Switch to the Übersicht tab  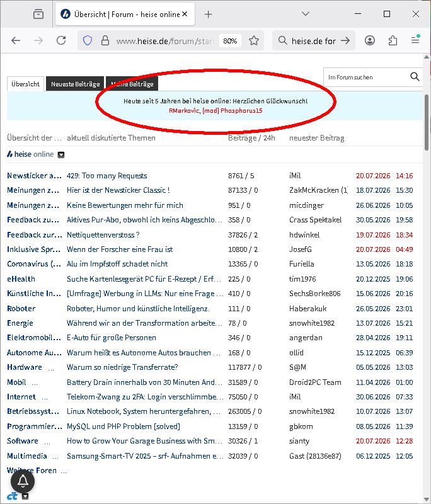[25, 84]
